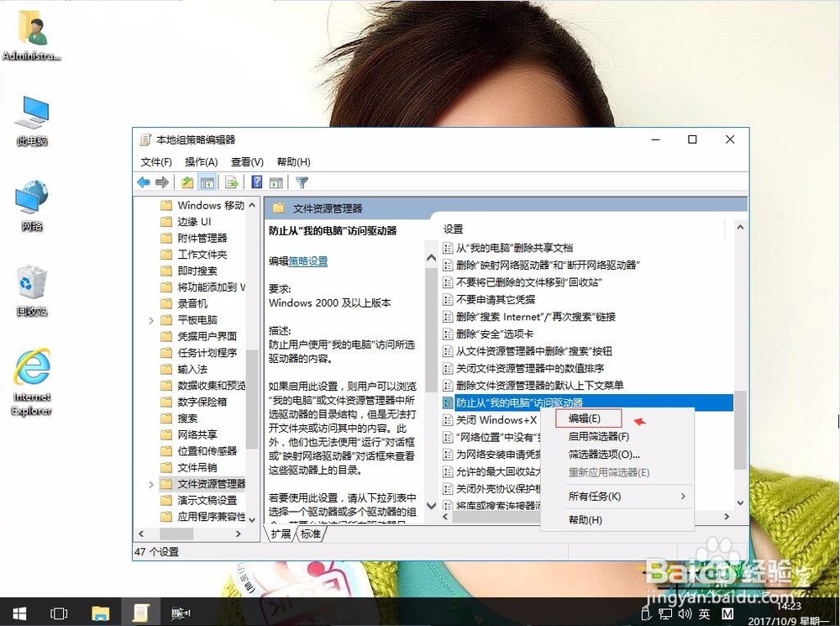Toggle the show/hide console tree icon
840x626 pixels.
point(207,183)
